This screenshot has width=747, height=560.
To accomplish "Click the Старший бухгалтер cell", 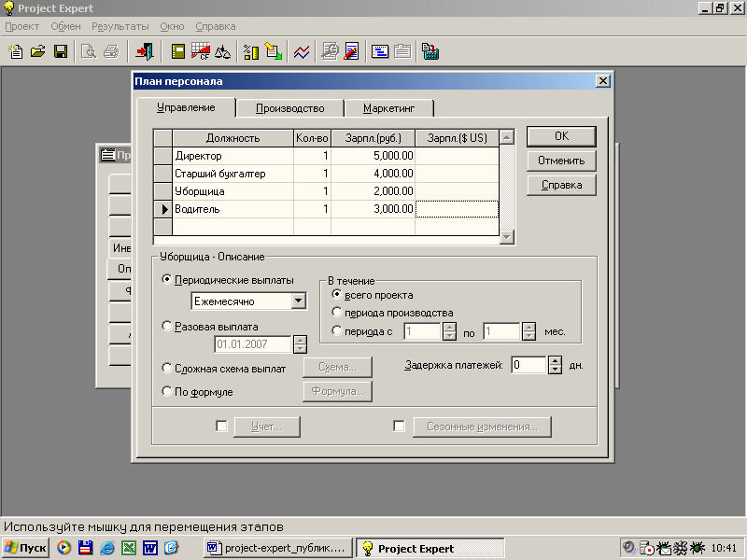I will (233, 174).
